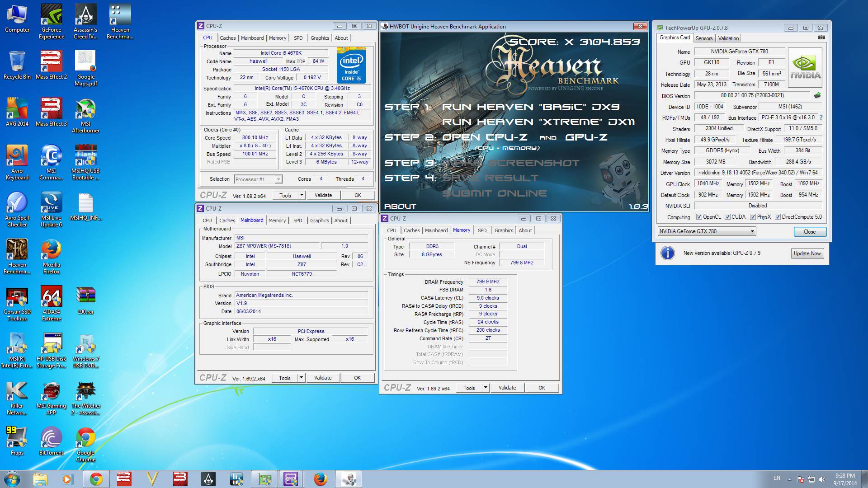
Task: Open MSIHQ_INF text file on desktop
Action: pyautogui.click(x=85, y=206)
